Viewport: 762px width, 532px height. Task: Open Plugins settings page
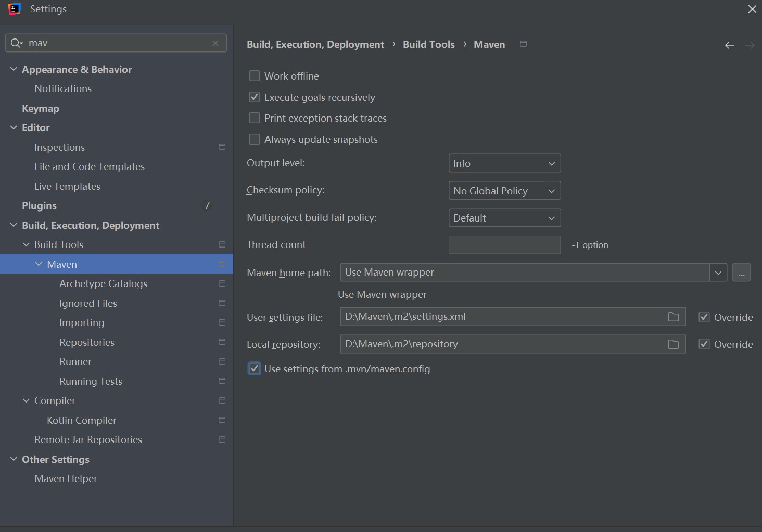pos(39,205)
